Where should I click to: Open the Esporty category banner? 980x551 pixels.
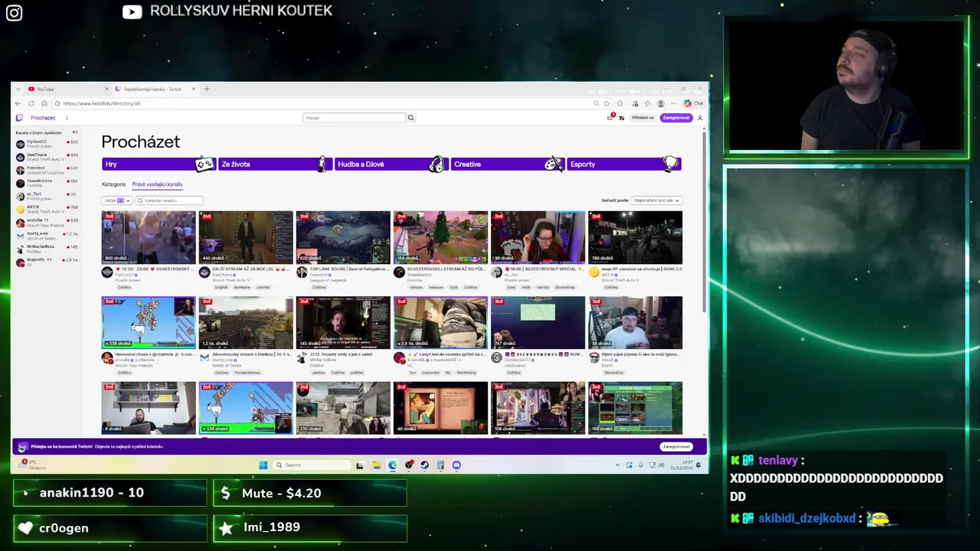(624, 164)
